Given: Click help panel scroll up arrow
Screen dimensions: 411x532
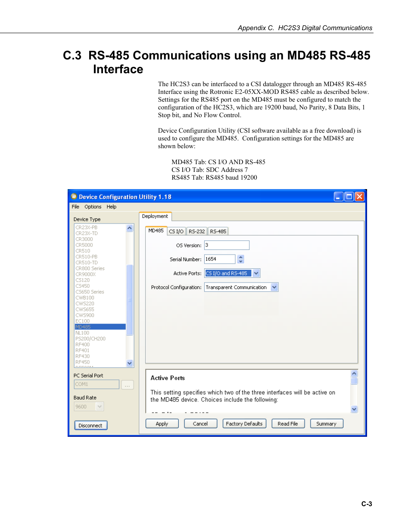Looking at the screenshot, I should pyautogui.click(x=354, y=373).
